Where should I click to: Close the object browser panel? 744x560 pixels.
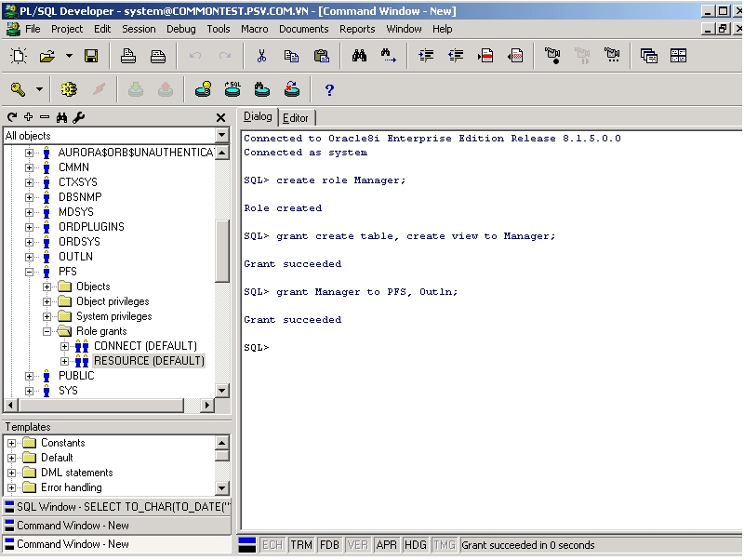coord(220,117)
